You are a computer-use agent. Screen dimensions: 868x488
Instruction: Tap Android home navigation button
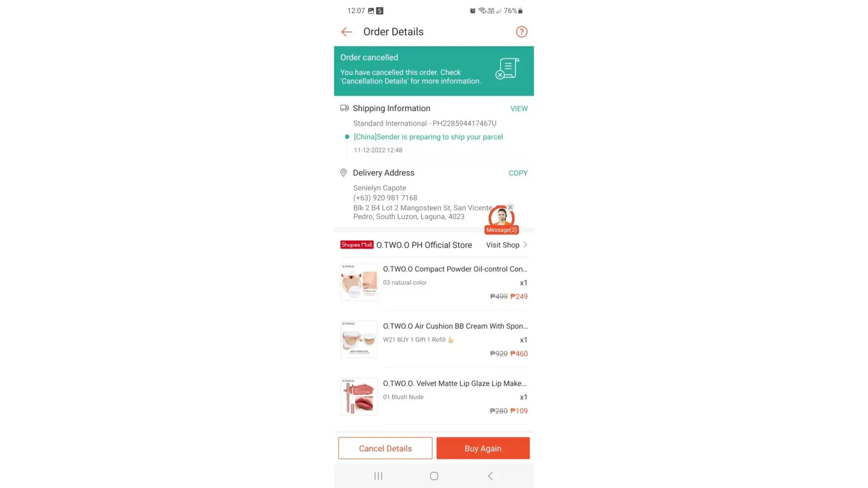click(x=434, y=476)
